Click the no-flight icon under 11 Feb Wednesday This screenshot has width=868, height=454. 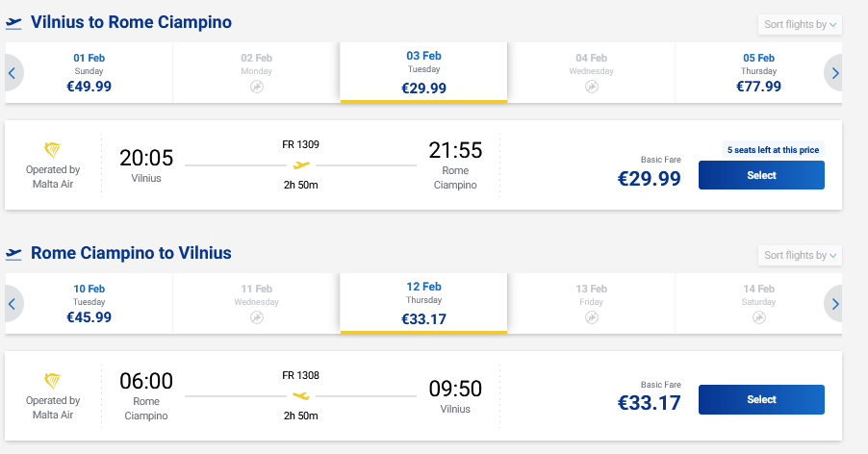(256, 317)
